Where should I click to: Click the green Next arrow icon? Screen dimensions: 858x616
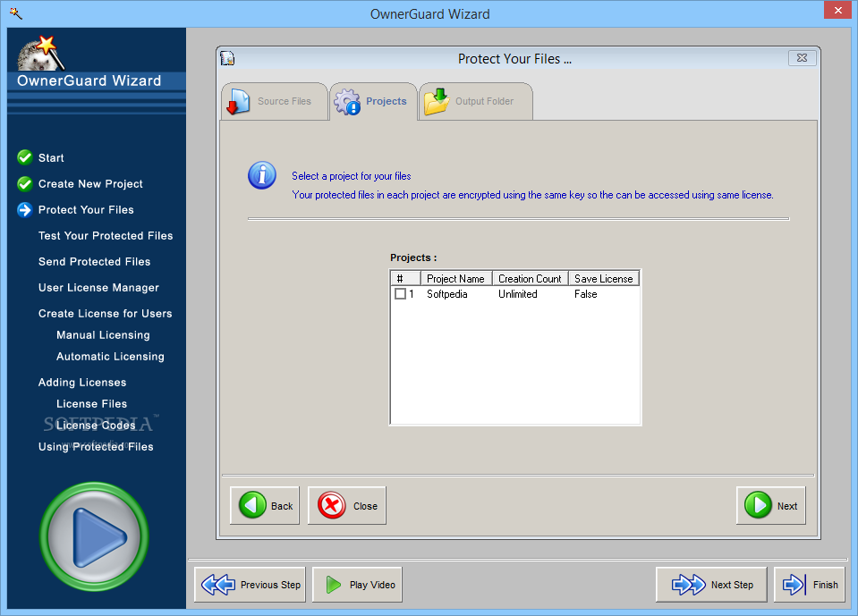tap(759, 506)
